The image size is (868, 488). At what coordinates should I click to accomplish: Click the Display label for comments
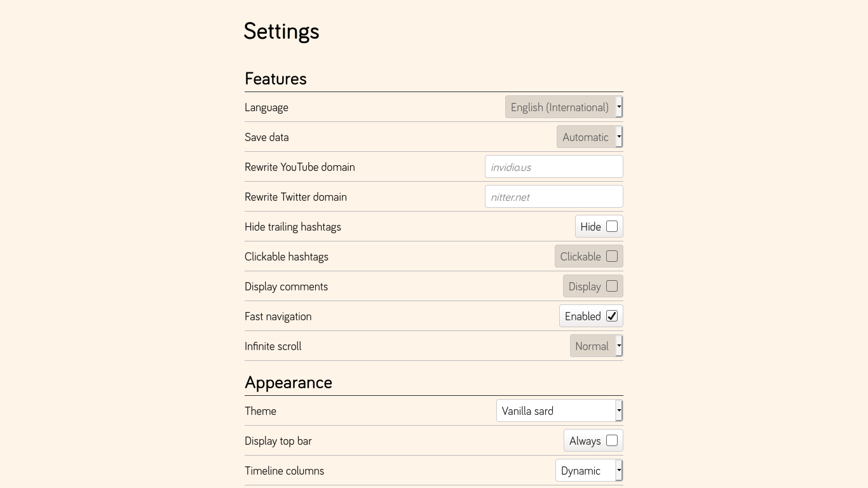tap(584, 287)
